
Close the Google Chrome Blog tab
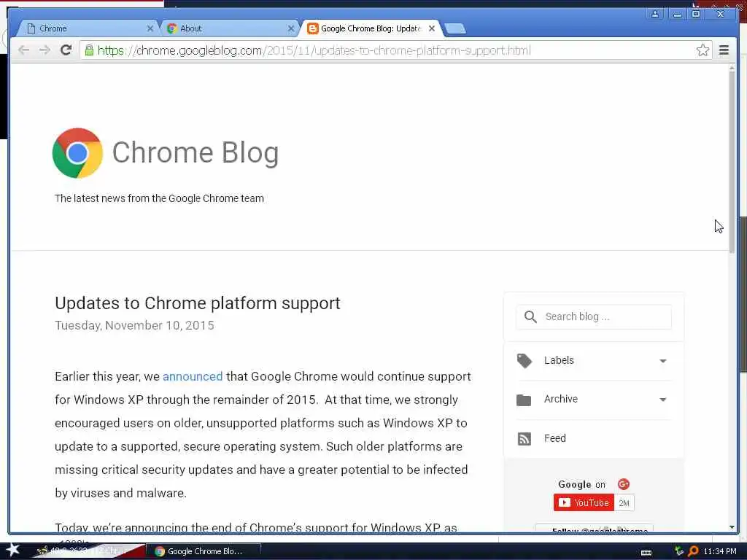432,28
